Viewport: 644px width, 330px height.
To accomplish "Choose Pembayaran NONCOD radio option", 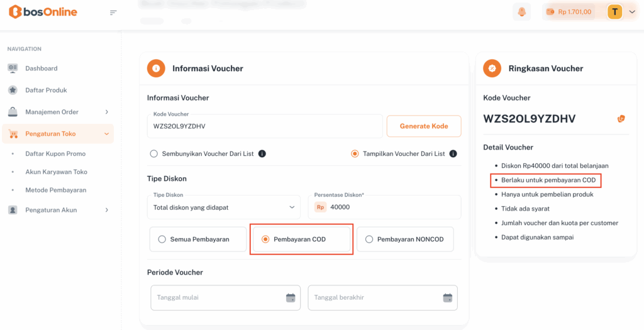I will pos(369,239).
